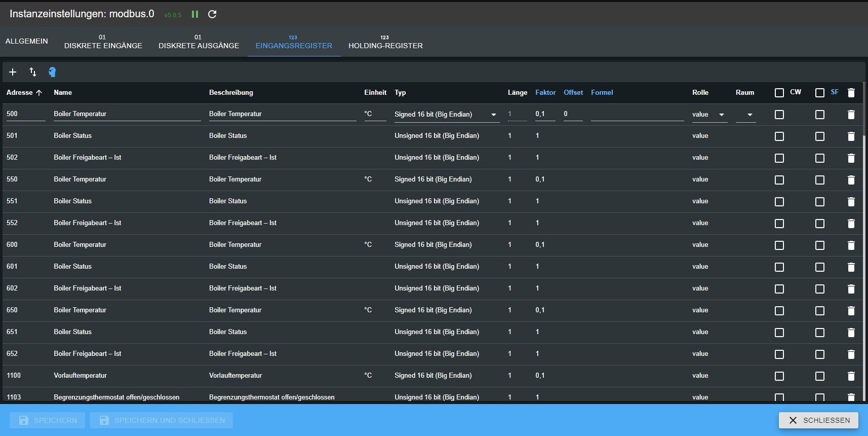Edit address field showing 500
Screen dimensions: 868x436
pyautogui.click(x=26, y=114)
